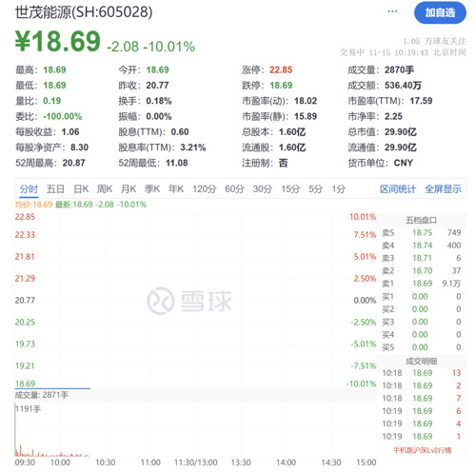The image size is (476, 472).
Task: Click 52周最高 value 20.87
Action: [73, 163]
